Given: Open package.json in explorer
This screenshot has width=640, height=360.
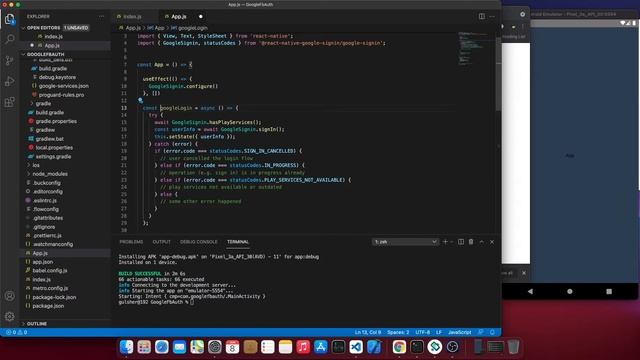Looking at the screenshot, I should 48,306.
